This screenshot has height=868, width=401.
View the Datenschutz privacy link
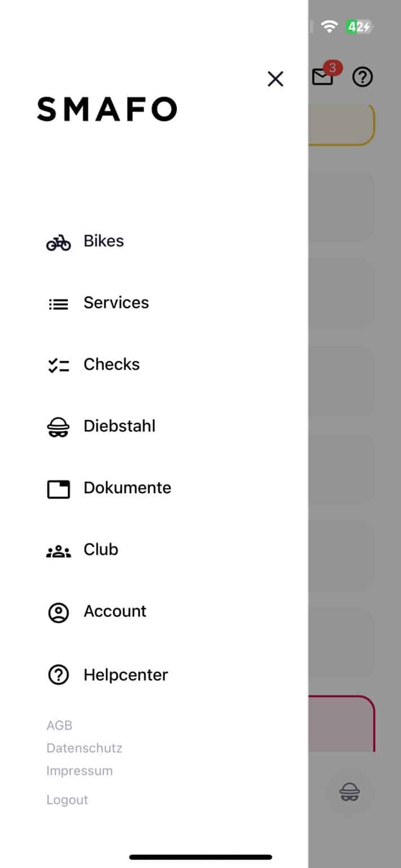click(84, 748)
